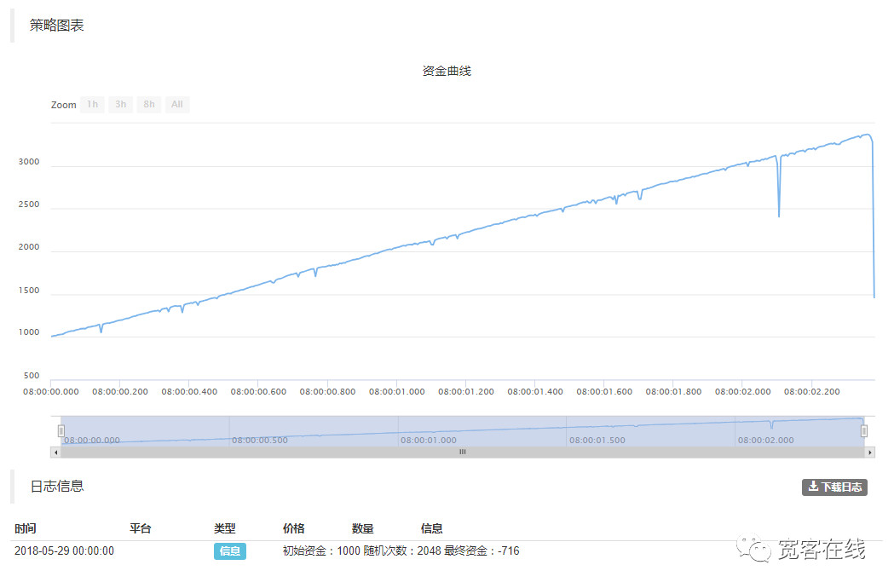
Task: Click scrollbar left arrow under navigator
Action: pos(55,453)
